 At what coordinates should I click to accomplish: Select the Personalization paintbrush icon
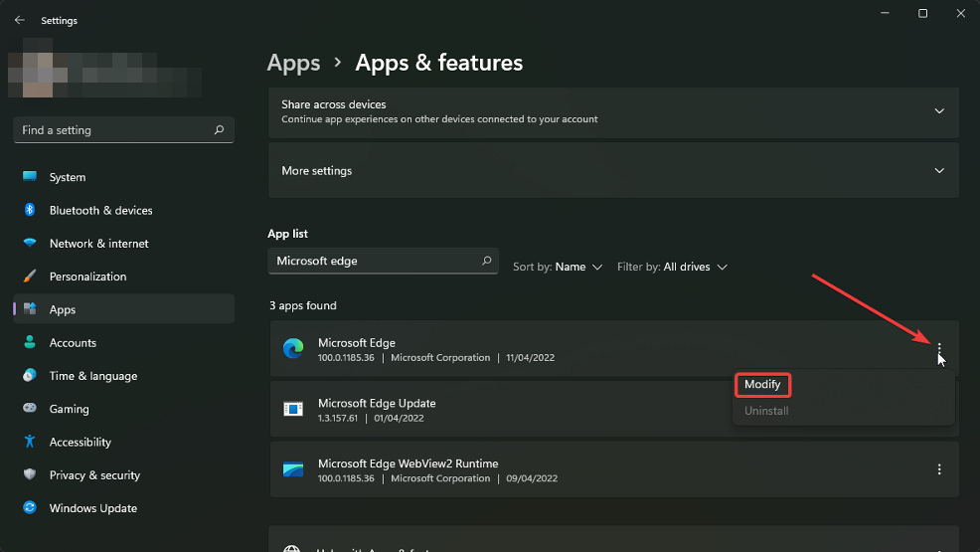point(30,276)
